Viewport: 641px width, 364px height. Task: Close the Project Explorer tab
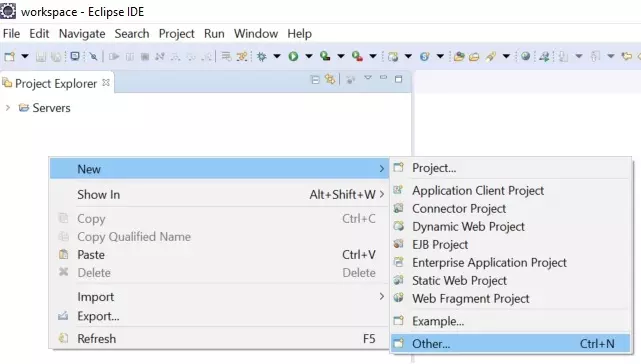pos(106,83)
